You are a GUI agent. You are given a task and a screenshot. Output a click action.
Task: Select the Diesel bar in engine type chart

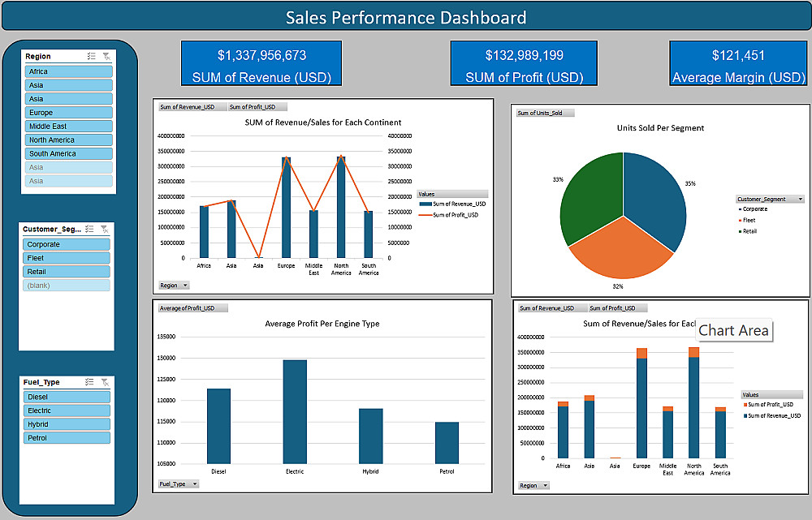click(x=218, y=427)
